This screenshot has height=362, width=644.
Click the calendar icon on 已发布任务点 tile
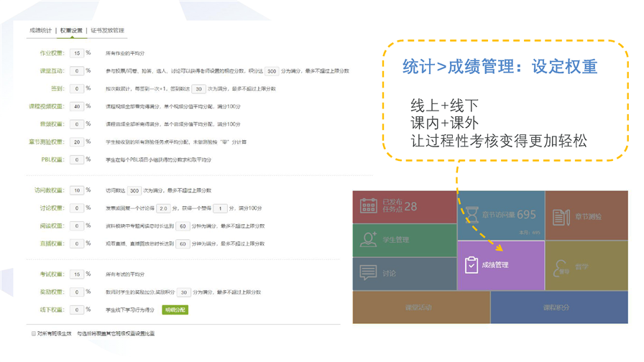369,206
